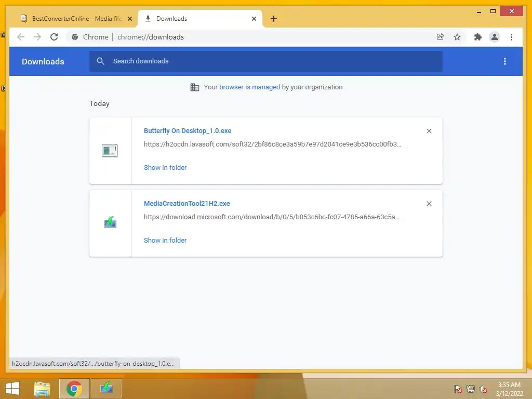Click the Butterfly On Desktop file icon
Screen dimensions: 532x399
tap(110, 150)
